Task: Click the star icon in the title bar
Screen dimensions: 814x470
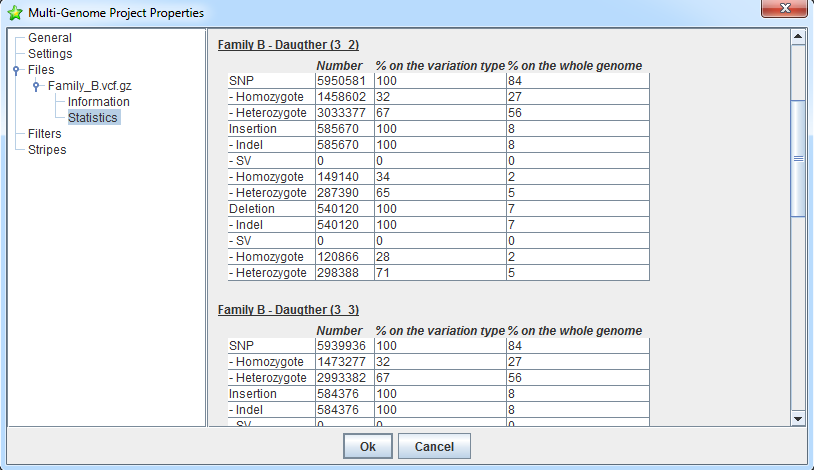Action: 15,13
